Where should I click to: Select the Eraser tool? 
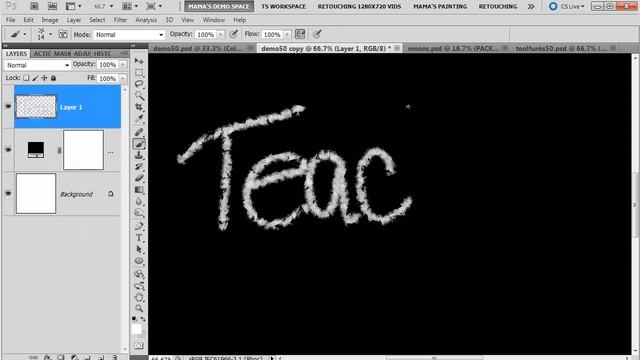139,178
